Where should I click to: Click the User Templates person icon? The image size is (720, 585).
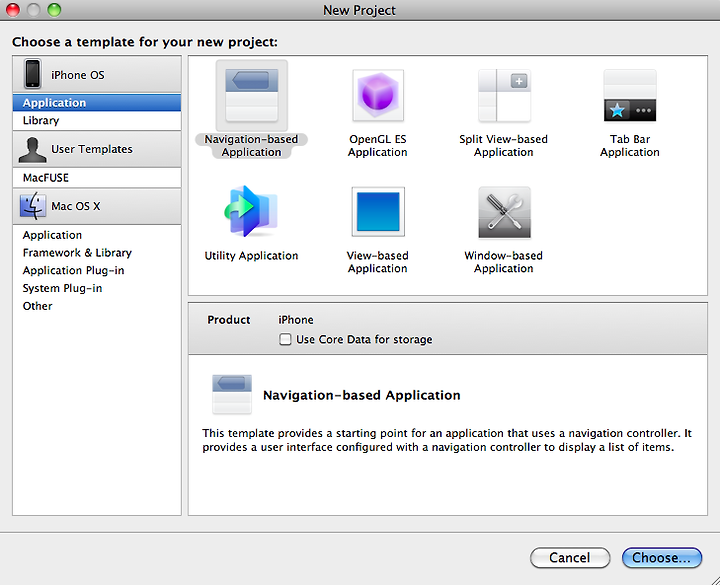32,150
